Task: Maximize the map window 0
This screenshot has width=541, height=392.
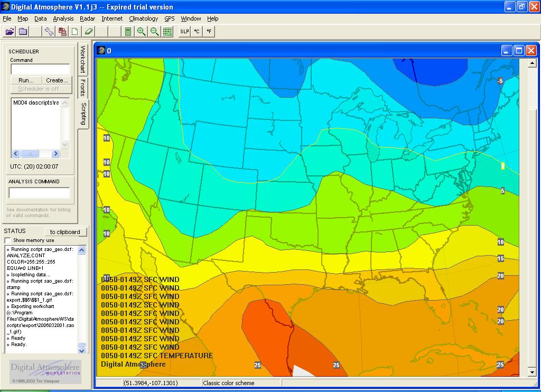Action: tap(519, 51)
